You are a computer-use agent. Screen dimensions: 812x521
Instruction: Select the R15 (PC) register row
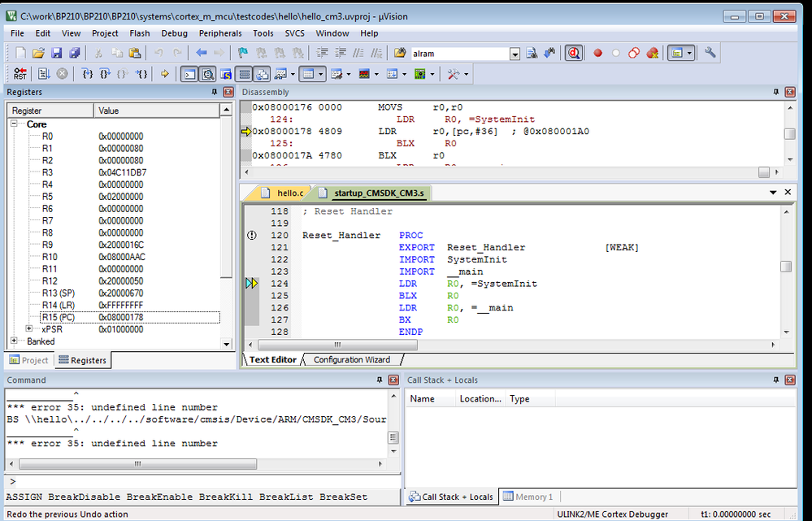click(129, 317)
